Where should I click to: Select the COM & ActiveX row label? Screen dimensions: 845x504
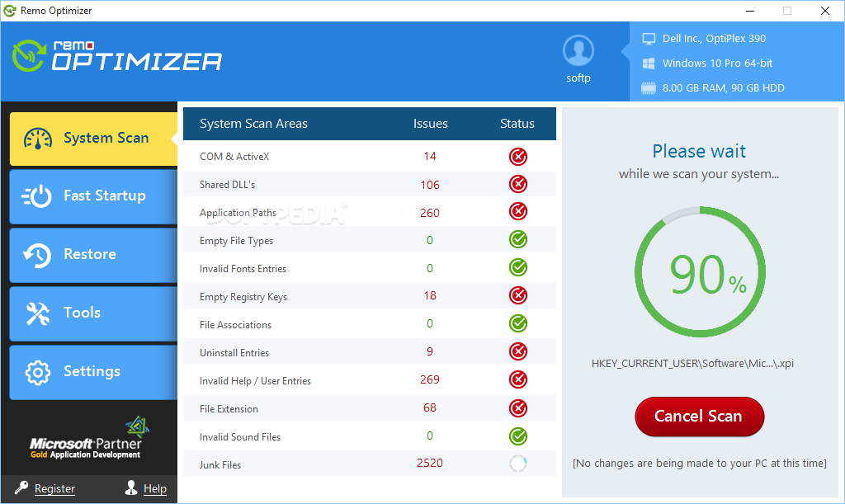[x=234, y=157]
